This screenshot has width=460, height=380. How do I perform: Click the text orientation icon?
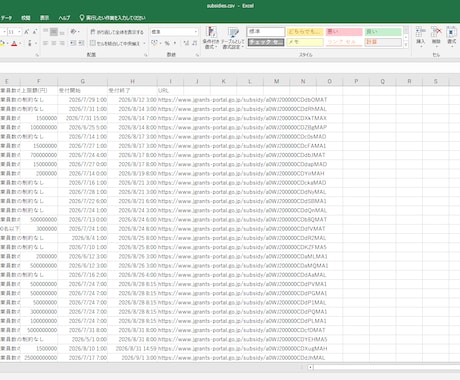click(73, 32)
